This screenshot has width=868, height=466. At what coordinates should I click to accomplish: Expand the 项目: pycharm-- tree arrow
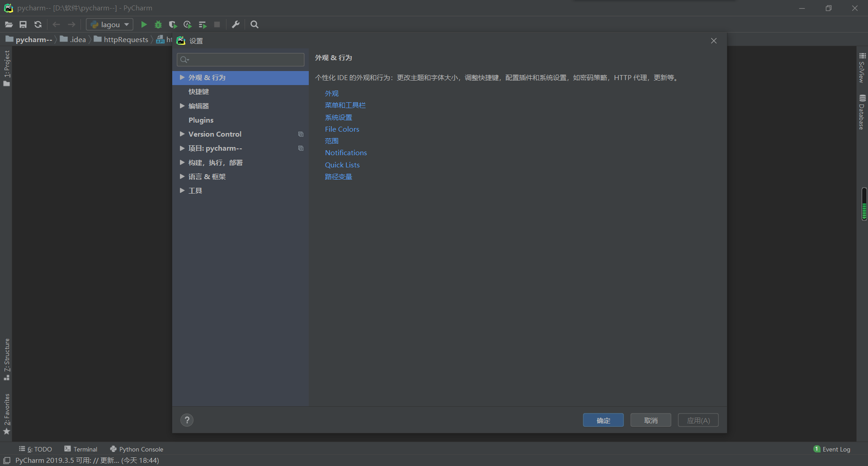[182, 148]
